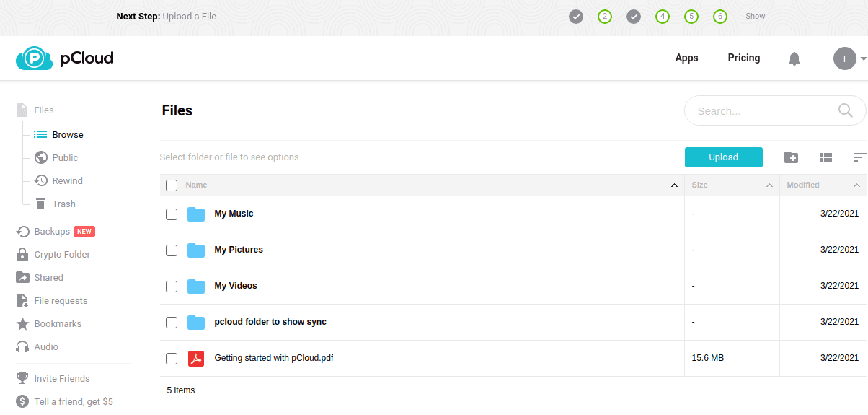Select Browse in the sidebar

click(68, 135)
